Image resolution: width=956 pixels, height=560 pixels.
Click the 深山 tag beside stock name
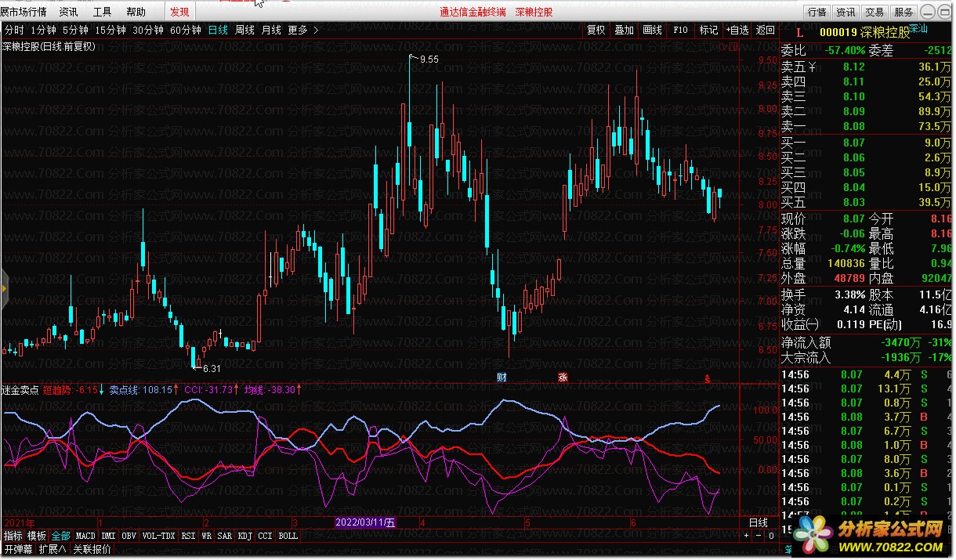coord(920,29)
